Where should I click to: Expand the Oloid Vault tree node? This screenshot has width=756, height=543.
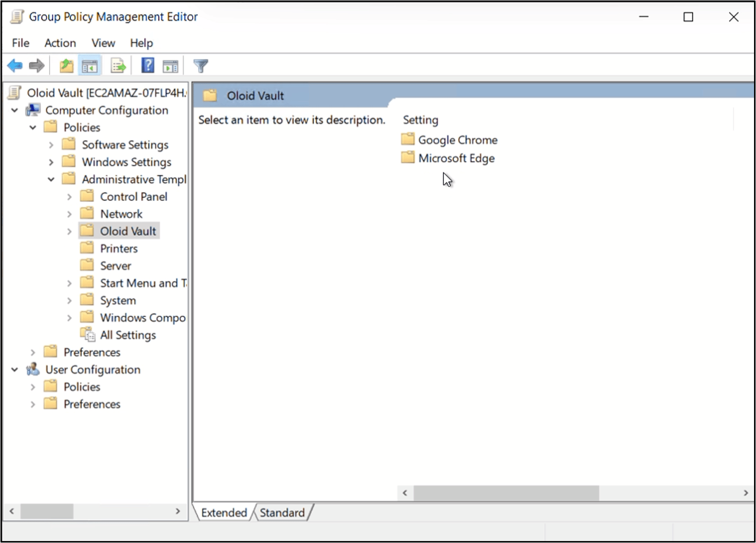(x=69, y=231)
